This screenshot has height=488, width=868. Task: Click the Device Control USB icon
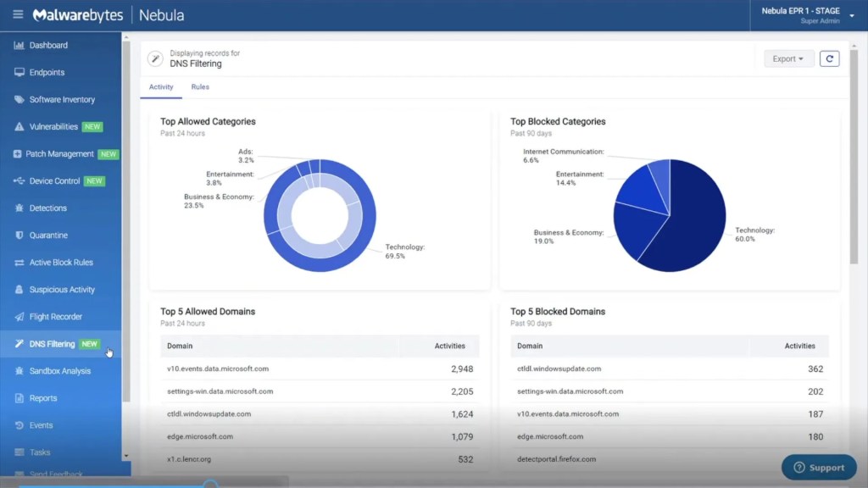coord(19,181)
